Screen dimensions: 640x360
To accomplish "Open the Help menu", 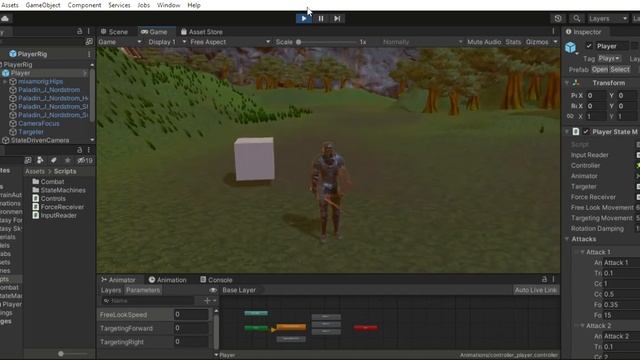I will (194, 5).
